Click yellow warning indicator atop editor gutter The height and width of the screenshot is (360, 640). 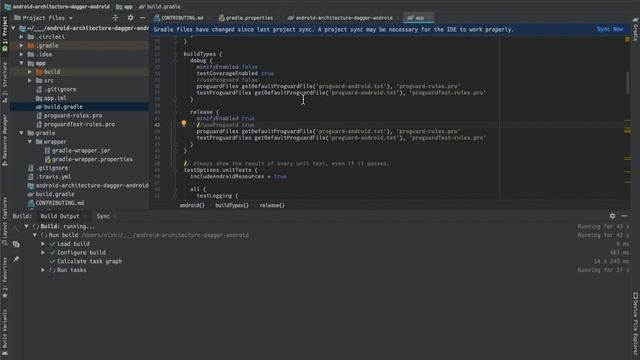(x=628, y=39)
